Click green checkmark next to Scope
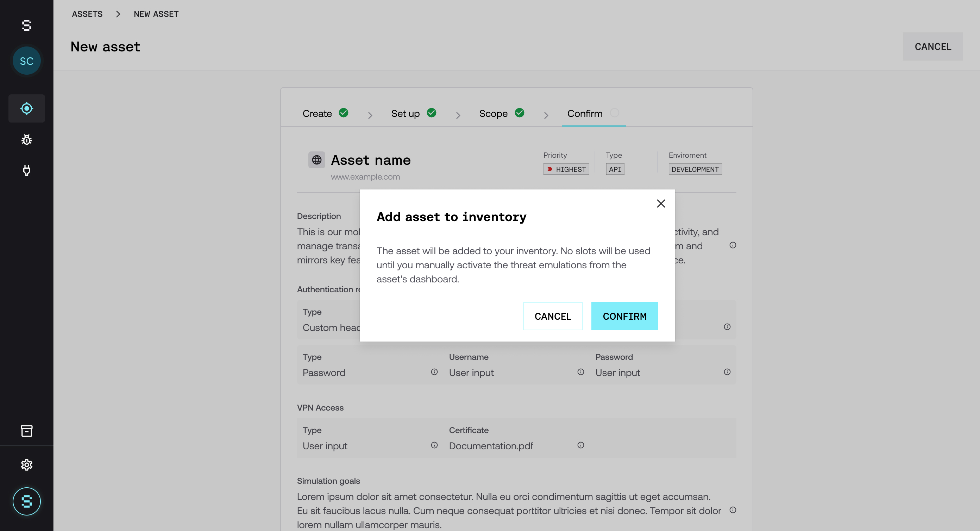This screenshot has width=980, height=531. [x=519, y=113]
